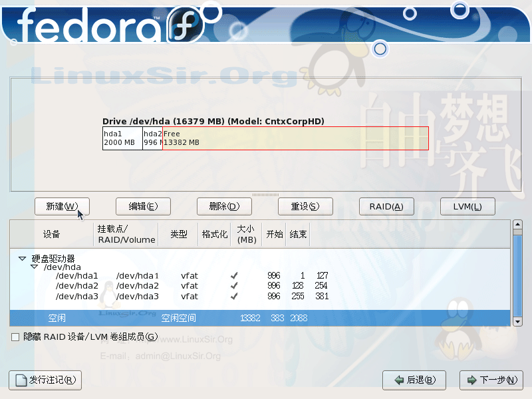Collapse the /dev/hda tree node
Viewport: 532px width, 399px height.
[34, 267]
